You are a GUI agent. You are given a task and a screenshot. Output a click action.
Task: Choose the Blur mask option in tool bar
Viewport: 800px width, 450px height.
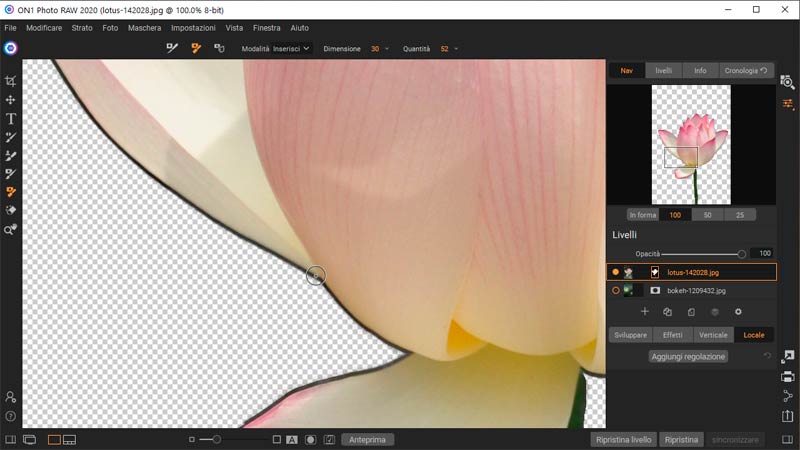click(x=219, y=48)
